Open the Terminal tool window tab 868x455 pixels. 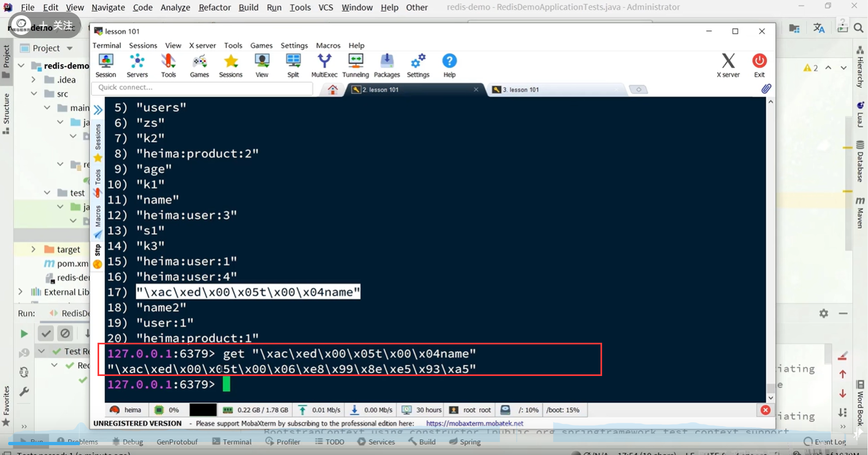click(232, 442)
